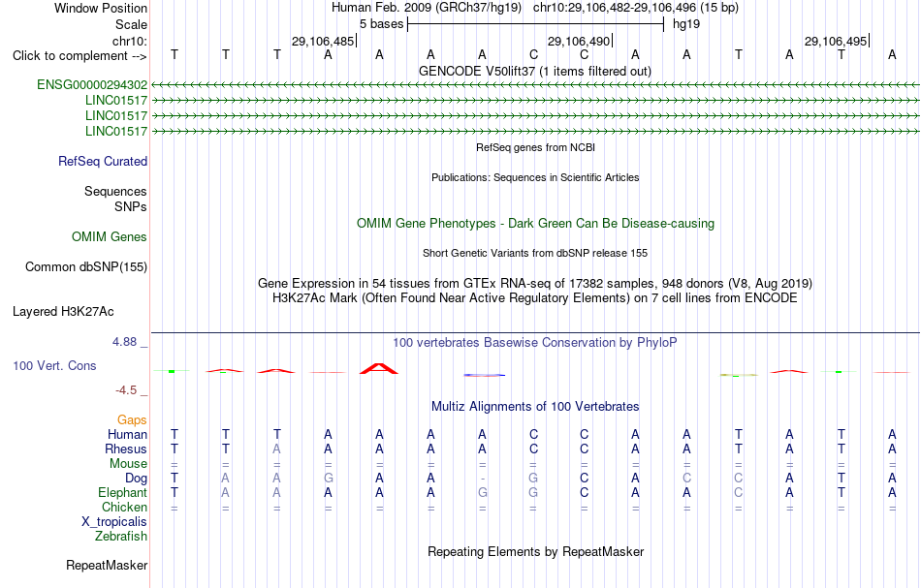This screenshot has height=588, width=921.
Task: Click the 5 bases scale bar line
Action: [x=536, y=24]
